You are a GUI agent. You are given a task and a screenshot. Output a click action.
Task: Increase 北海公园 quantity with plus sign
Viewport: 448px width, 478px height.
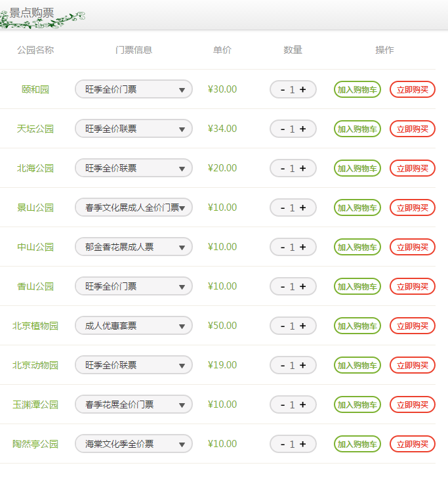click(x=303, y=168)
